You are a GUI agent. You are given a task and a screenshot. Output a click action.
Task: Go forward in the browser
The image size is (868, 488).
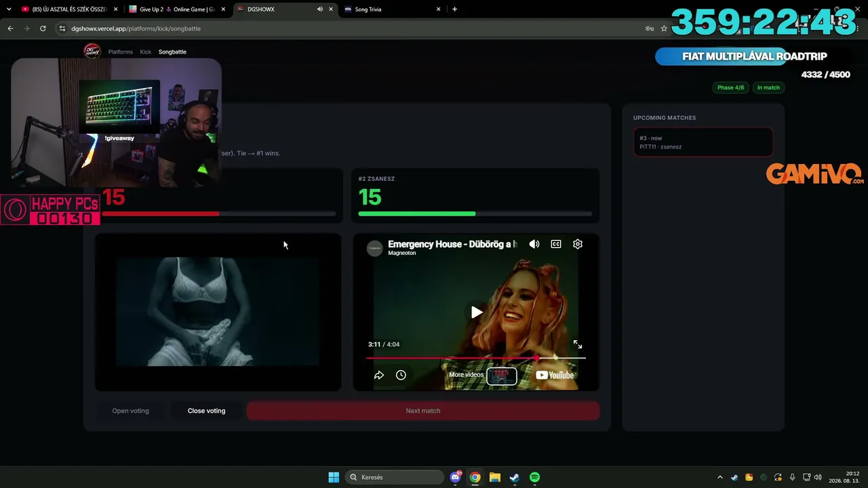[26, 28]
